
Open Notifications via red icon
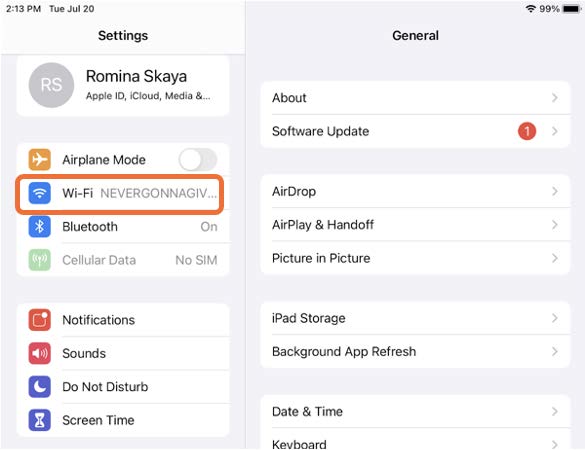40,320
